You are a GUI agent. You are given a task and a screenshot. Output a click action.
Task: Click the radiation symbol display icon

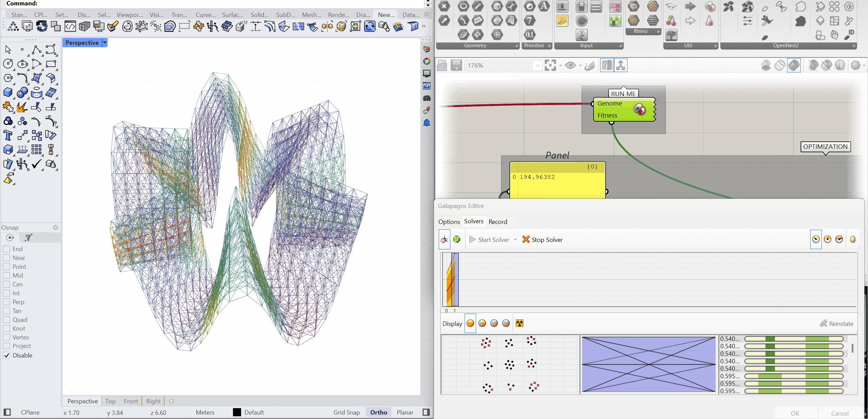pyautogui.click(x=519, y=323)
